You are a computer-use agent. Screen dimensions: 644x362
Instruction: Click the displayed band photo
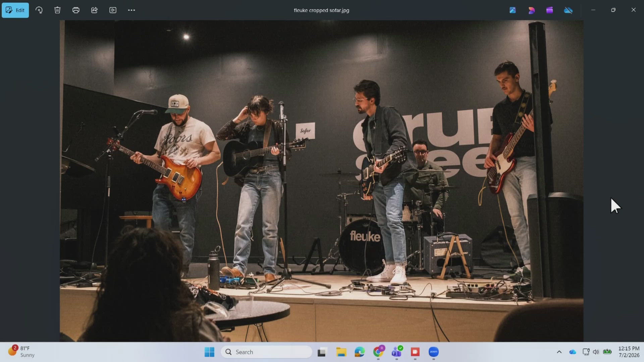click(322, 181)
